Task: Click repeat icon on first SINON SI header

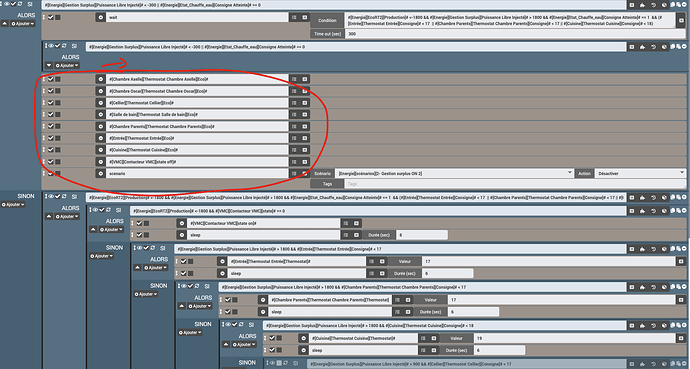Action: pyautogui.click(x=65, y=197)
